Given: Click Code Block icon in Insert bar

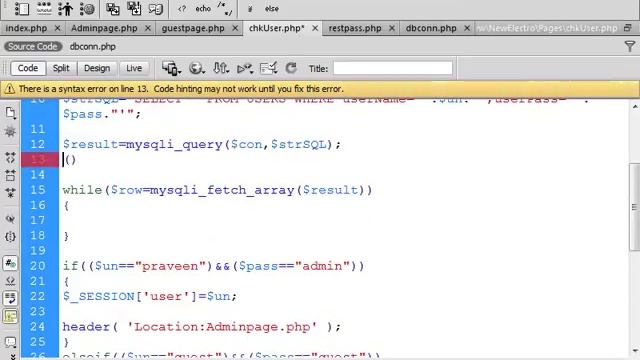Looking at the screenshot, I should tap(156, 9).
